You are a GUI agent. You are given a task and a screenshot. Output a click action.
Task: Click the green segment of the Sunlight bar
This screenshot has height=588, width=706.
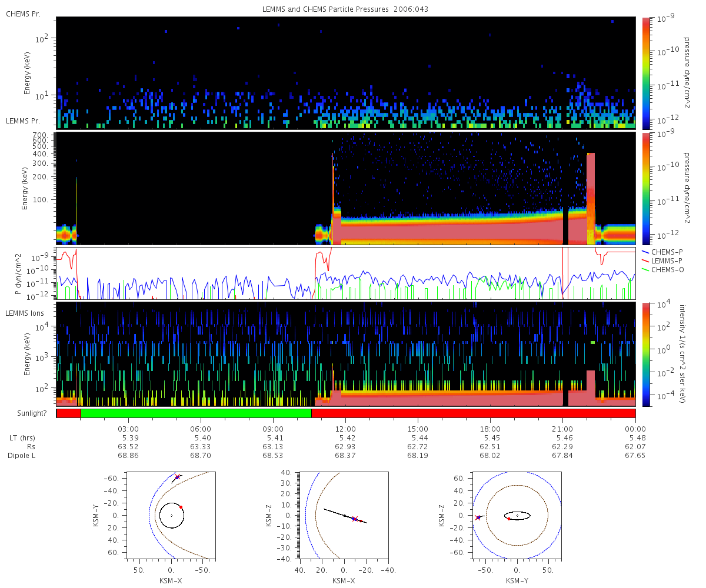coord(196,413)
